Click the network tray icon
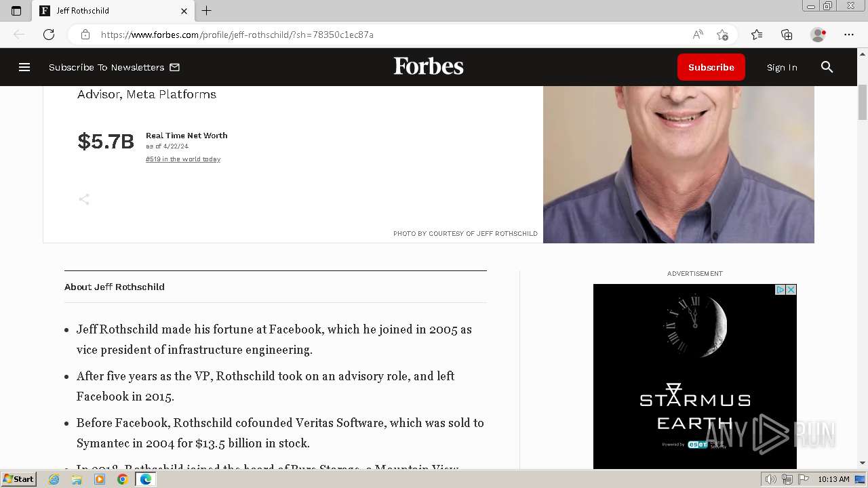 [x=787, y=479]
